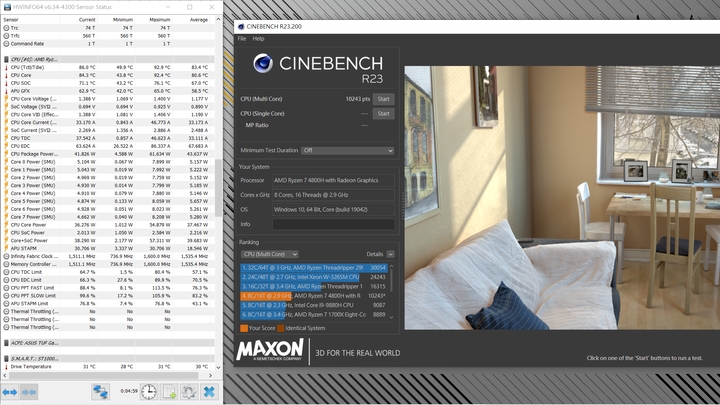Click the lightning icon beside CPU TDC
This screenshot has height=405, width=720.
point(6,138)
